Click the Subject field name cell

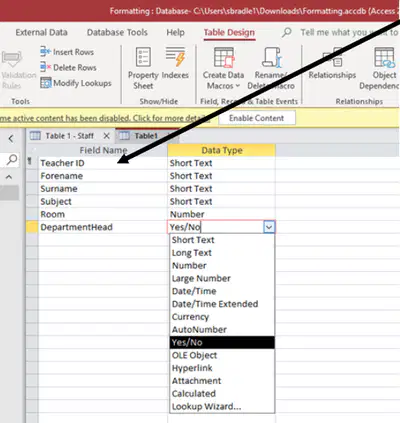[x=103, y=201]
